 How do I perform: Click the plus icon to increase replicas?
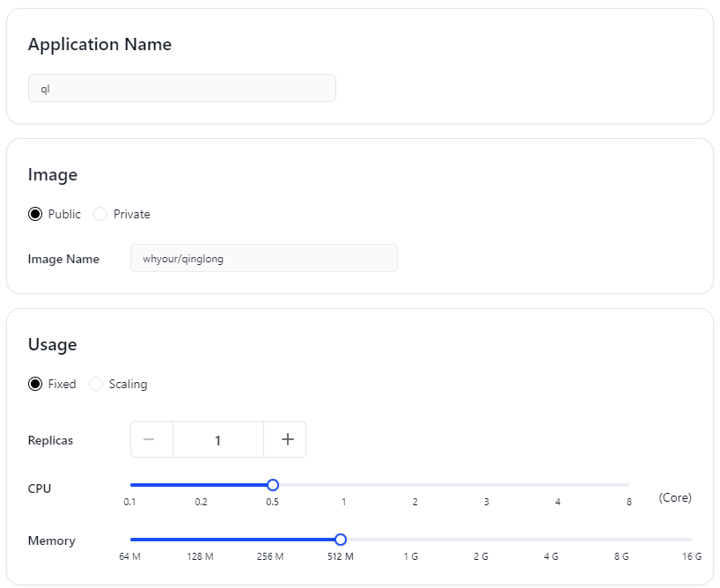(x=288, y=439)
